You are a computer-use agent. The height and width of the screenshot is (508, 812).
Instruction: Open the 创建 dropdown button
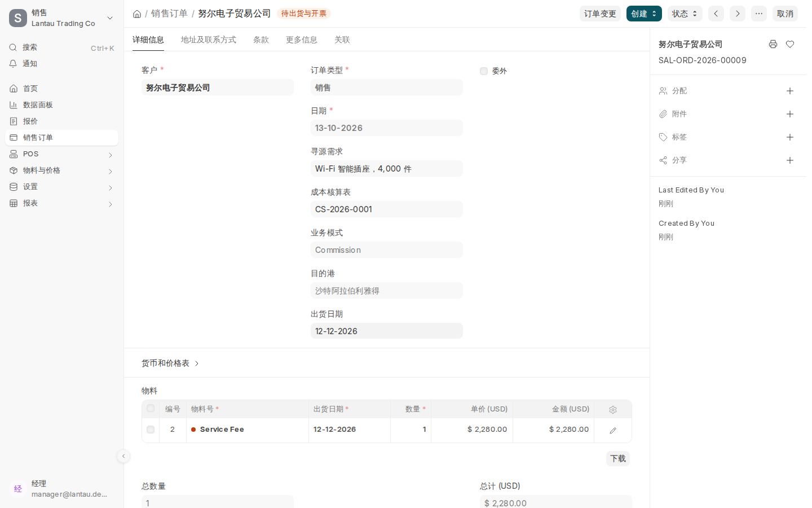tap(644, 14)
